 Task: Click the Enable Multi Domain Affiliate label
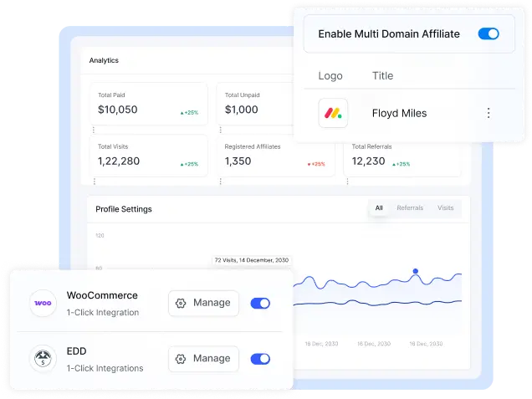coord(389,34)
